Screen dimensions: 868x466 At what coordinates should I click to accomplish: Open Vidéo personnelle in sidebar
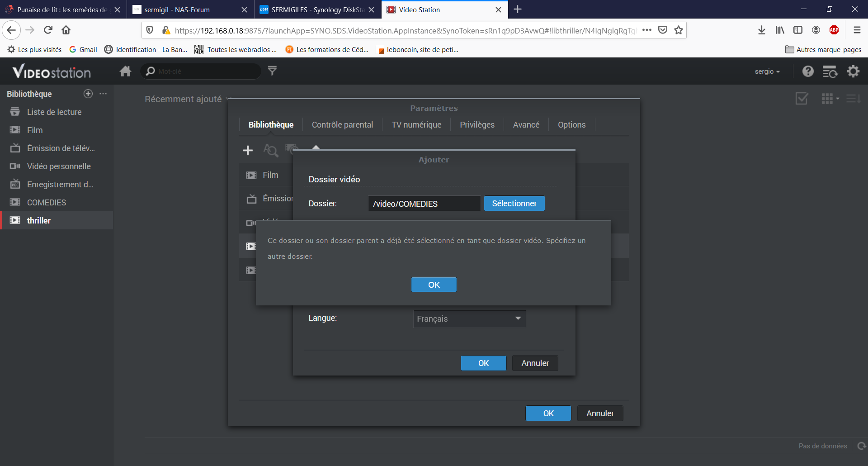57,166
